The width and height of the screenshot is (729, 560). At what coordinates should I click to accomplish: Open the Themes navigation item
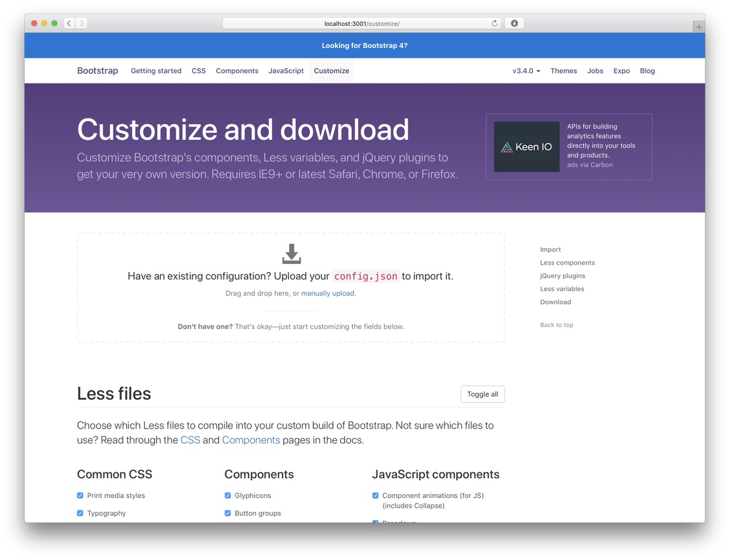tap(563, 71)
